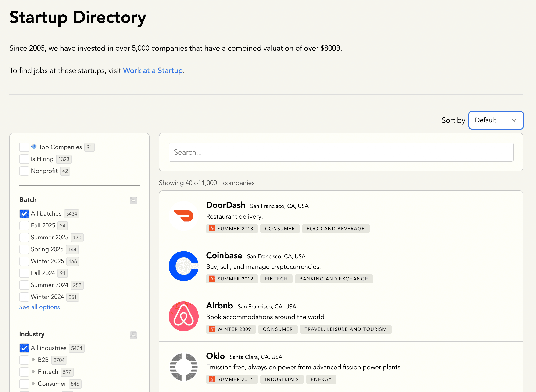Open the Sort by dropdown
This screenshot has width=536, height=392.
click(496, 120)
